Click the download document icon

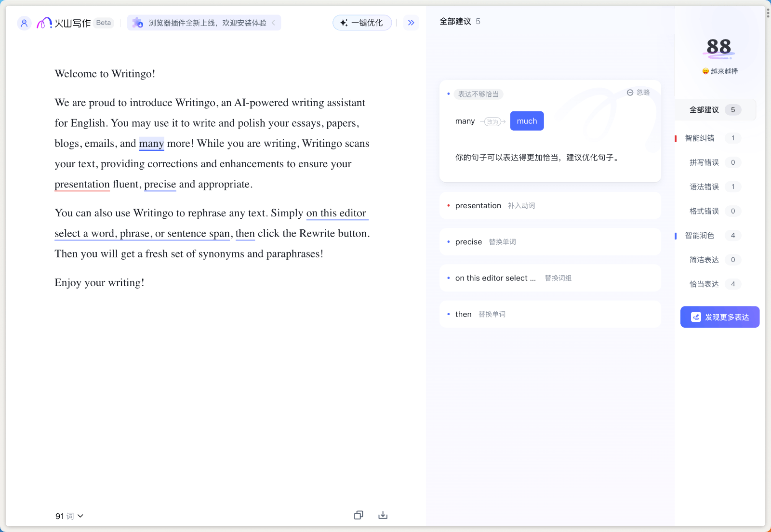point(383,515)
